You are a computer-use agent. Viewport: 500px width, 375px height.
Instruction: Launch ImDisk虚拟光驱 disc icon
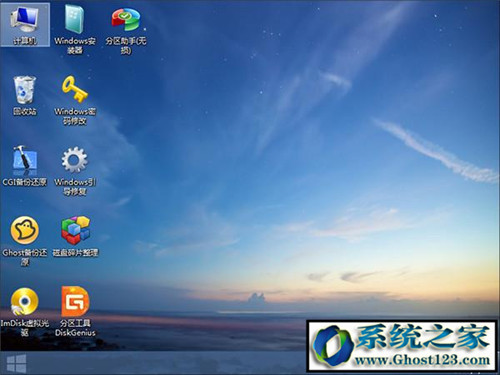click(24, 312)
